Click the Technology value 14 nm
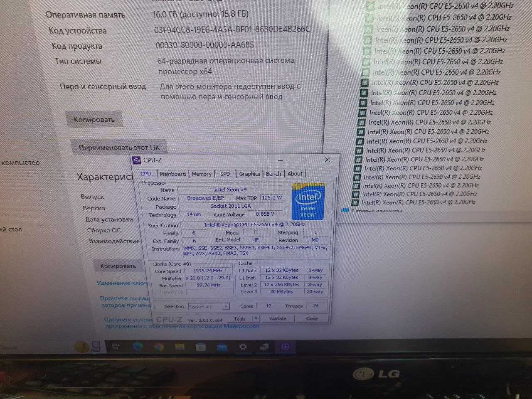The height and width of the screenshot is (399, 532). [x=194, y=214]
